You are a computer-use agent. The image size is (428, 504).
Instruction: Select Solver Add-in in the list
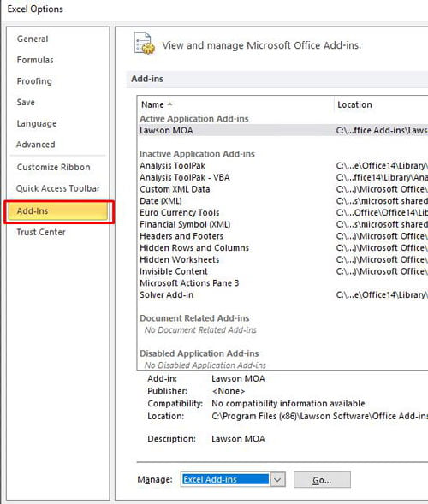coord(167,294)
